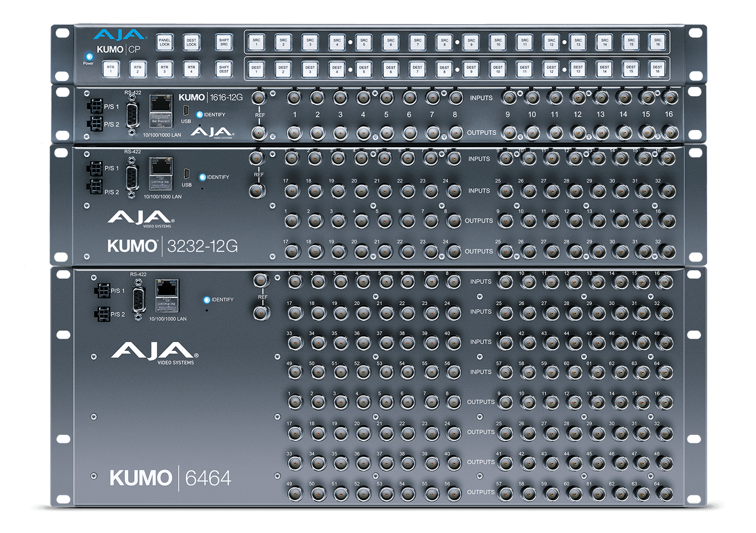Viewport: 756px width, 533px height.
Task: Click AJA Video Systems logo on KUMO 3232-12G
Action: [141, 219]
